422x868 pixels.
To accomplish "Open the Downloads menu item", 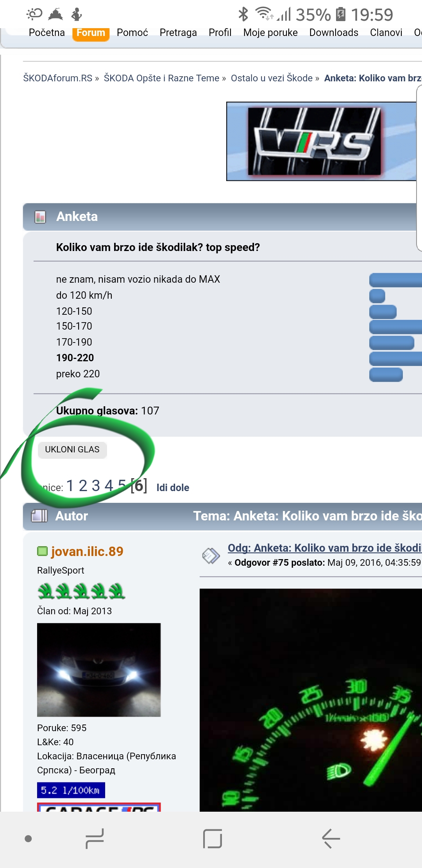I will 334,32.
